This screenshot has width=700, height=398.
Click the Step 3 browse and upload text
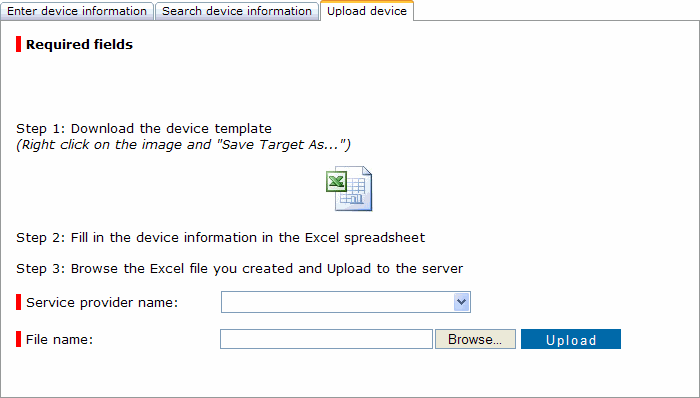coord(240,269)
